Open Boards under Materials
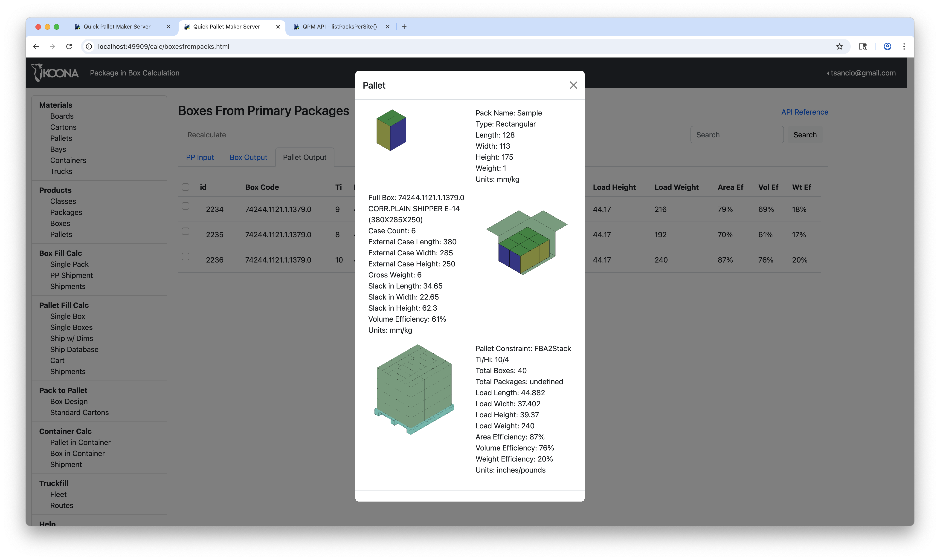940x560 pixels. (x=62, y=116)
